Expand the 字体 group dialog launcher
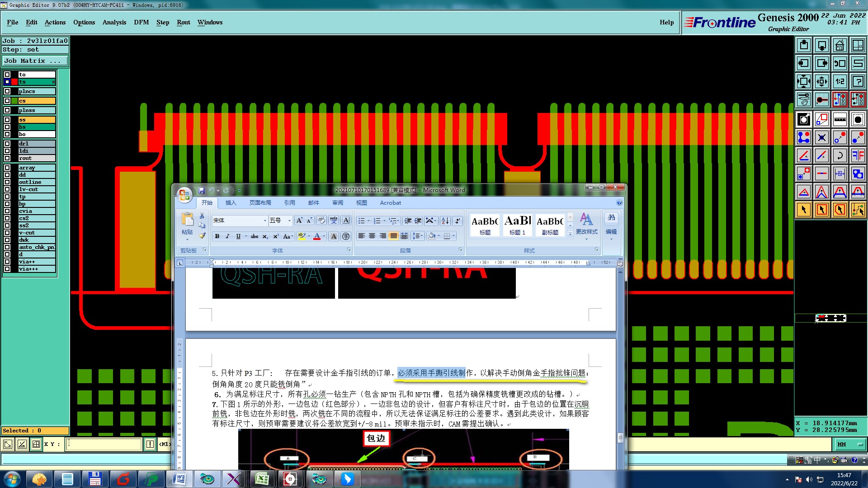 pyautogui.click(x=349, y=250)
